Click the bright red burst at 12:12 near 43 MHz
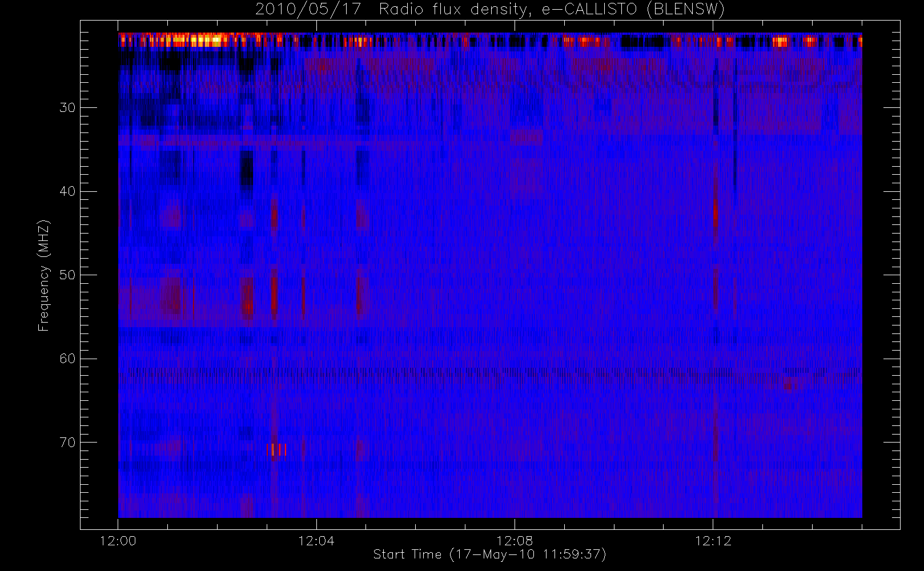The height and width of the screenshot is (571, 924). (x=715, y=214)
